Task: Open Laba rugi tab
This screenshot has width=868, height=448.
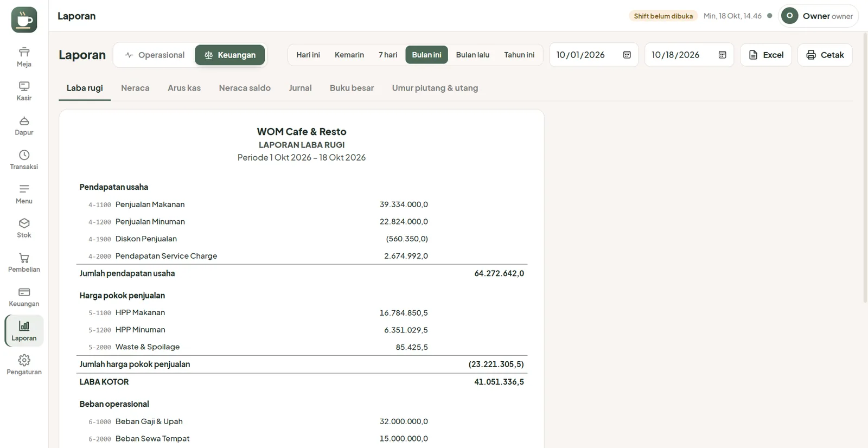Action: click(x=85, y=88)
